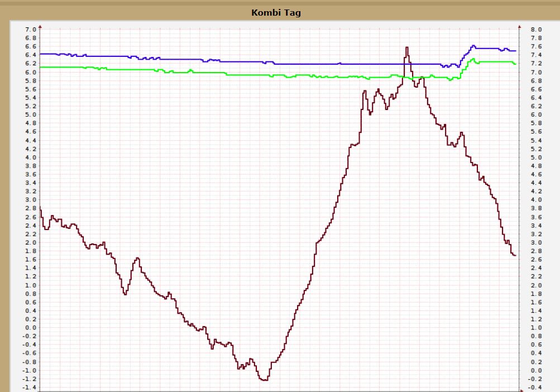
Task: Click the 4.0 label on right axis
Action: coord(535,200)
